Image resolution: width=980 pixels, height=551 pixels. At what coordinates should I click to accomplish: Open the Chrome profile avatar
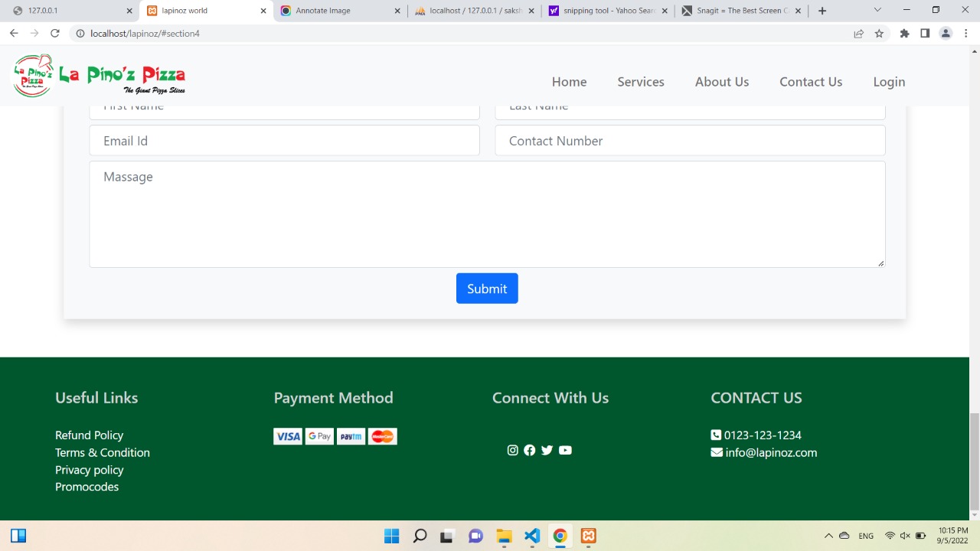[946, 33]
